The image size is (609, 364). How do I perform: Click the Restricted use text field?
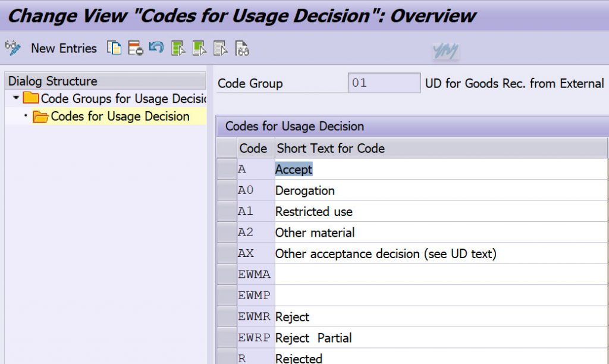tap(441, 211)
